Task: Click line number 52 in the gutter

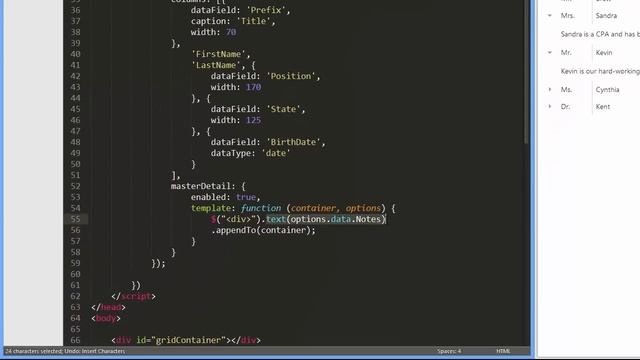Action: click(x=76, y=186)
